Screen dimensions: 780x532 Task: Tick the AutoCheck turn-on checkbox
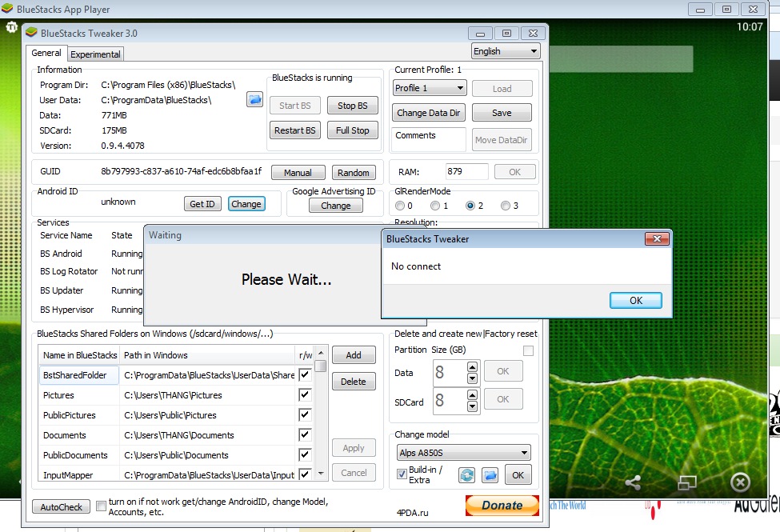[x=101, y=506]
